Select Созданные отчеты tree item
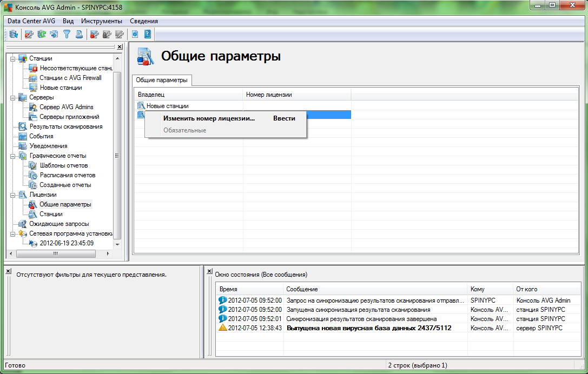This screenshot has width=588, height=374. point(65,185)
